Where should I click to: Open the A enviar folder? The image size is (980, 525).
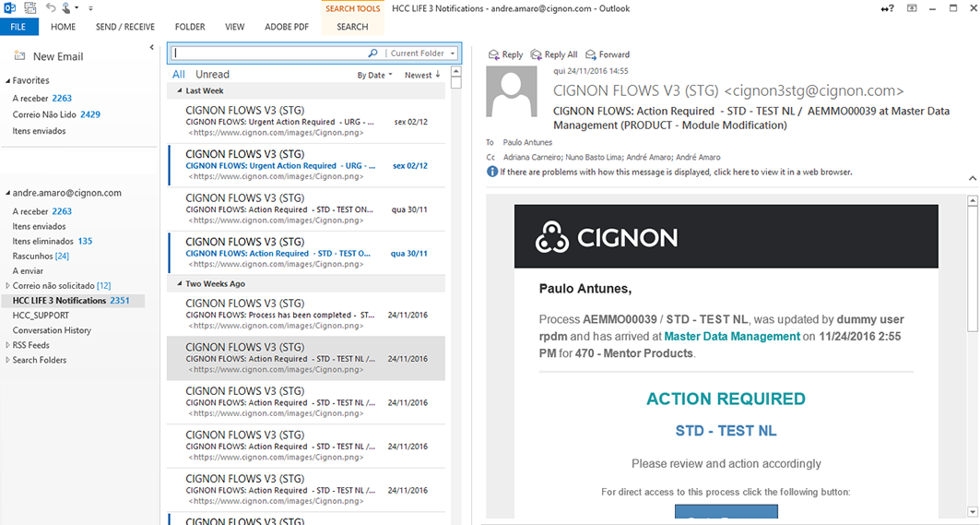point(29,271)
